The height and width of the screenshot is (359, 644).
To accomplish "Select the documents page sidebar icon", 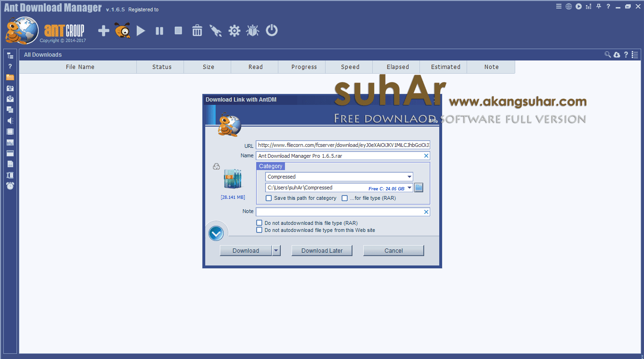I will [10, 164].
